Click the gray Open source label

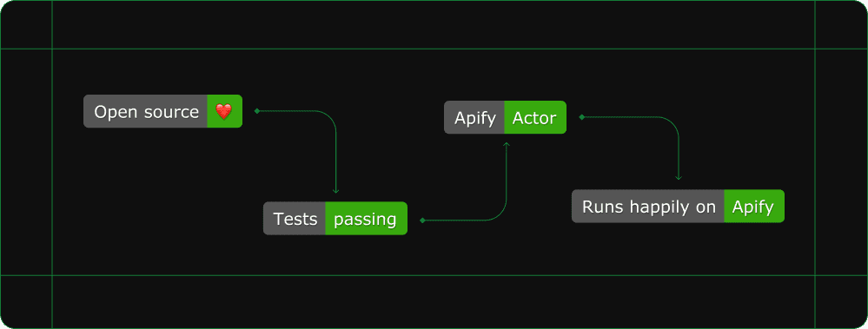tap(146, 111)
